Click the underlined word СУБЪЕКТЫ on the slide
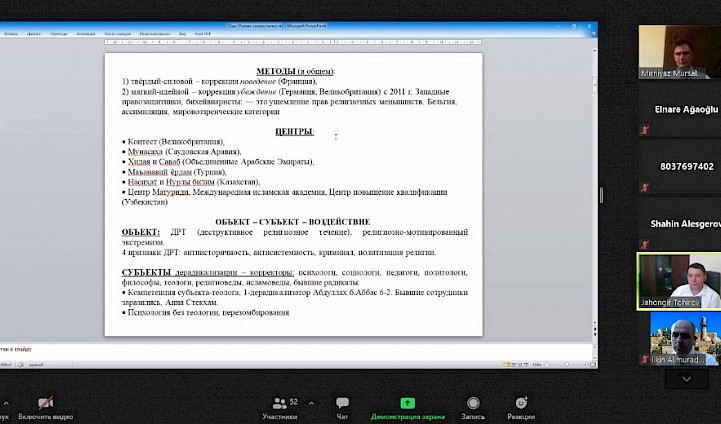 [146, 272]
